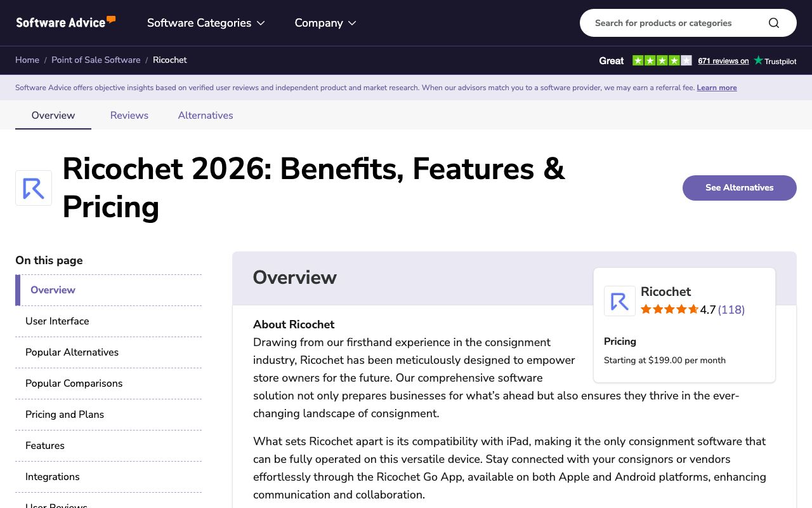Click the search magnifier icon
Viewport: 812px width, 508px height.
[773, 23]
